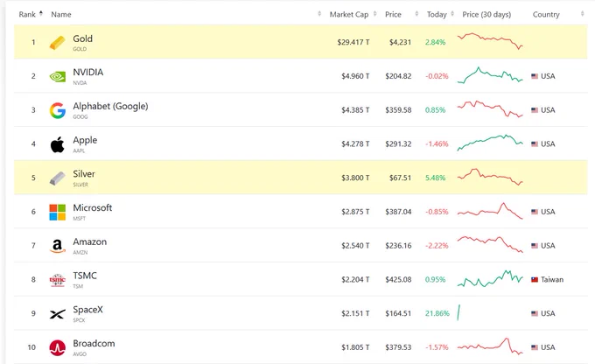The width and height of the screenshot is (595, 364).
Task: Click Apple's 30-day price chart
Action: (490, 143)
